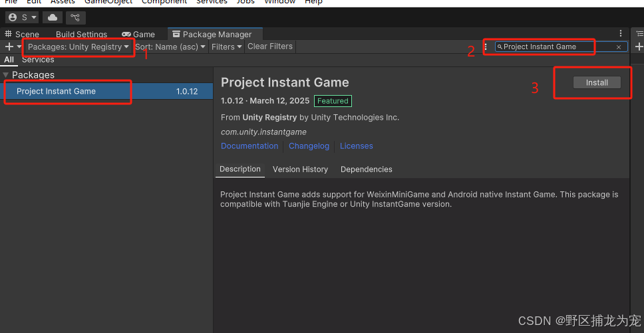Collapse the Packages group triangle
This screenshot has height=333, width=644.
pyautogui.click(x=6, y=75)
